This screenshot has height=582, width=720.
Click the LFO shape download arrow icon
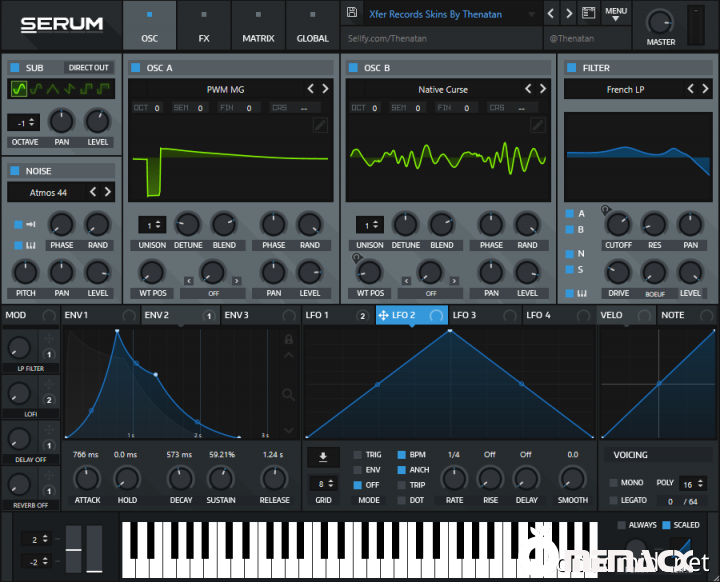[323, 457]
